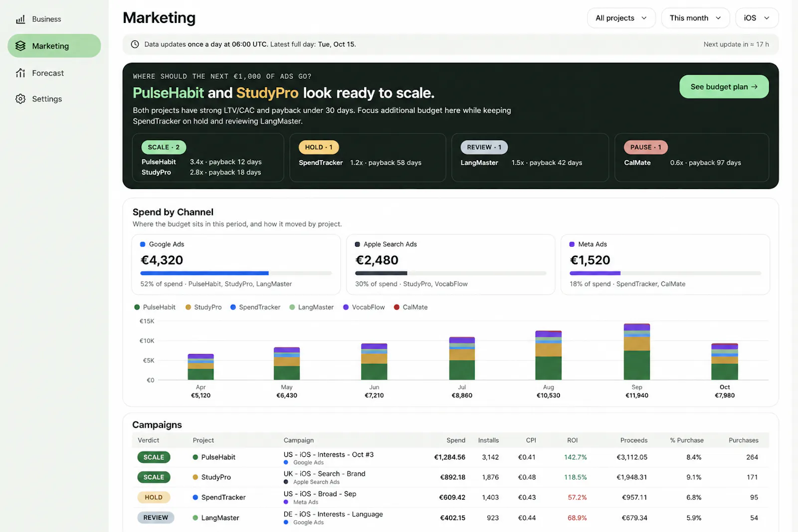This screenshot has width=798, height=532.
Task: Click the SCALE · 2 badge
Action: click(164, 147)
